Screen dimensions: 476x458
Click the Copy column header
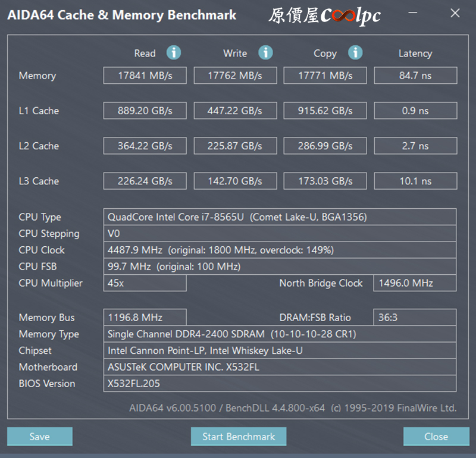(x=325, y=54)
